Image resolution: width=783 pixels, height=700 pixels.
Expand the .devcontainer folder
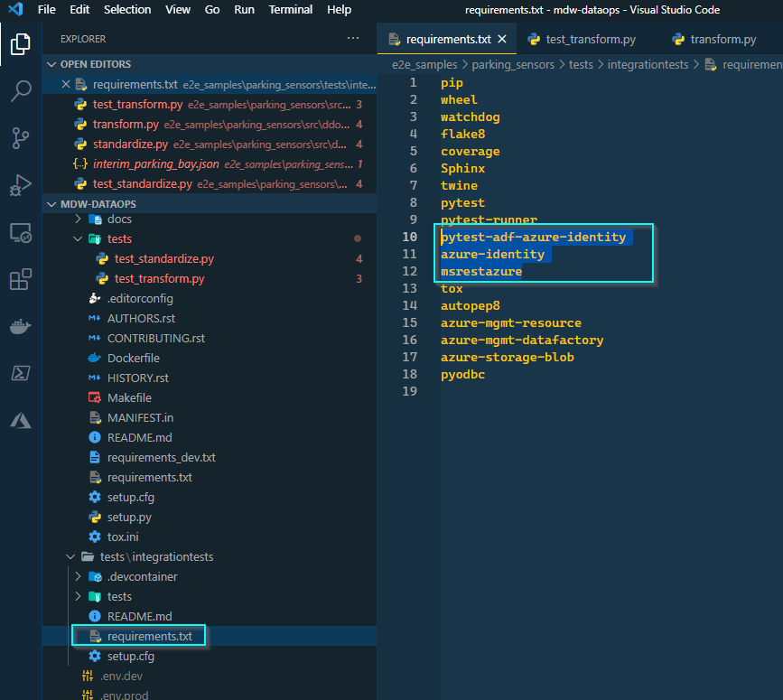pyautogui.click(x=78, y=575)
